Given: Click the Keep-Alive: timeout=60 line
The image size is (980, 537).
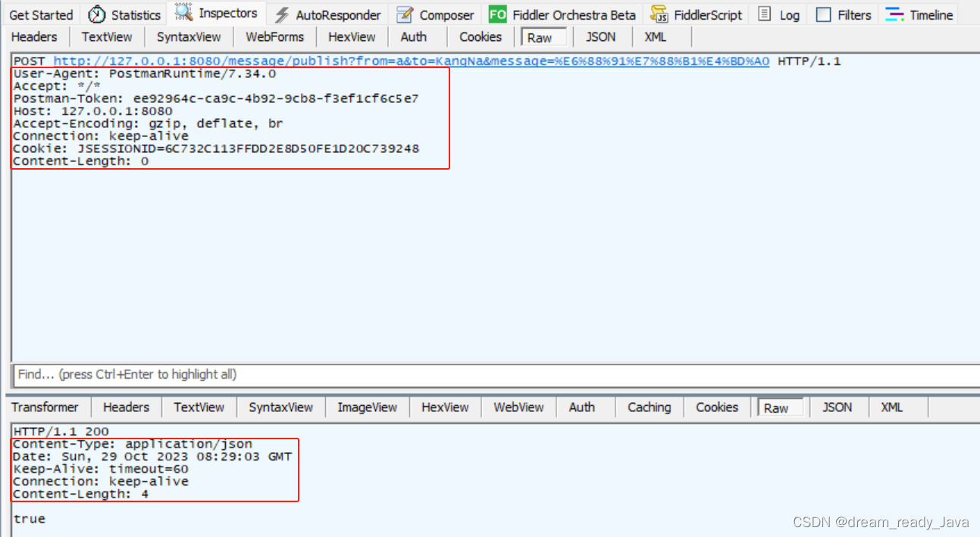Looking at the screenshot, I should click(x=101, y=469).
